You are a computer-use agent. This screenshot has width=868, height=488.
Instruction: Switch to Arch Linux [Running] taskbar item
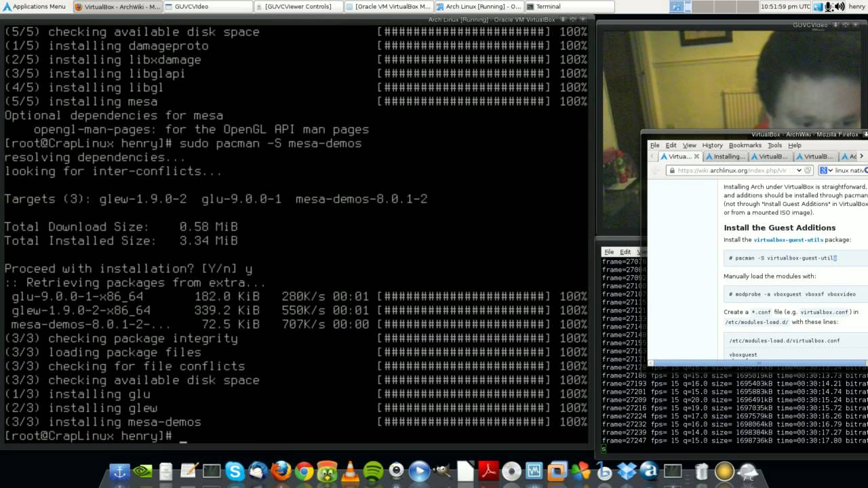(x=478, y=6)
